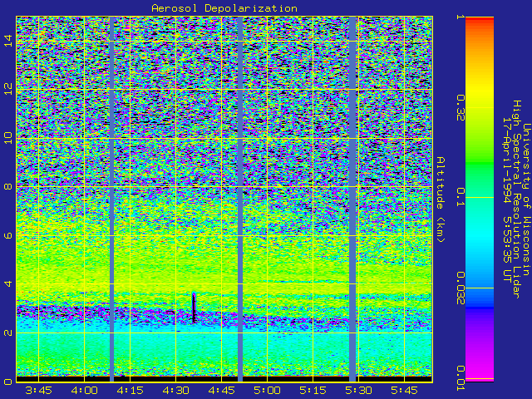Viewport: 532px width, 399px height.
Task: Click 'University of Wisconsin' text
Action: [526, 199]
